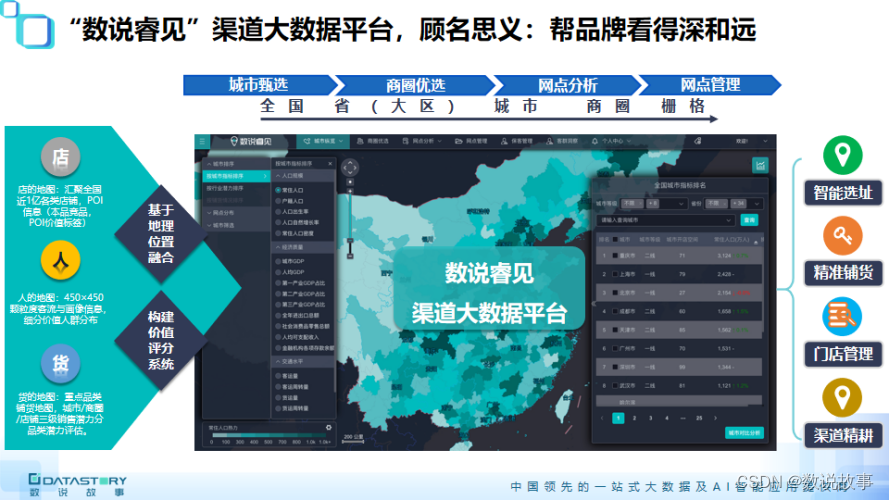Expand the 网点分布 section
The height and width of the screenshot is (500, 889).
point(236,213)
